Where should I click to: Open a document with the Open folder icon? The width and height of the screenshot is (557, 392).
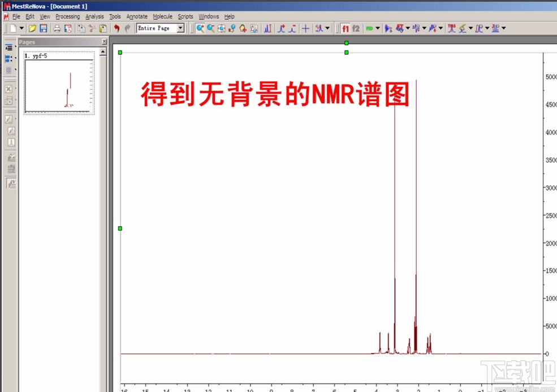click(x=33, y=28)
